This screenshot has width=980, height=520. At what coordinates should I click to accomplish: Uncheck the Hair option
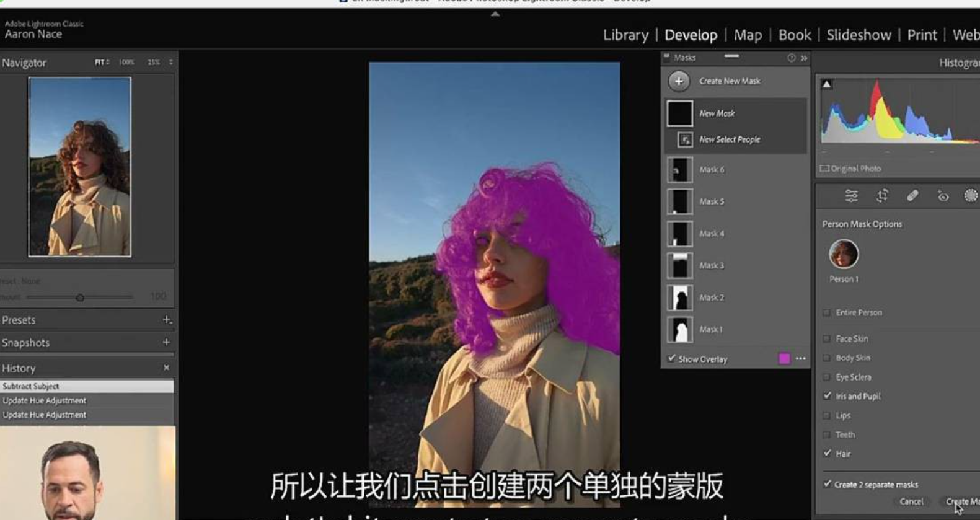827,453
